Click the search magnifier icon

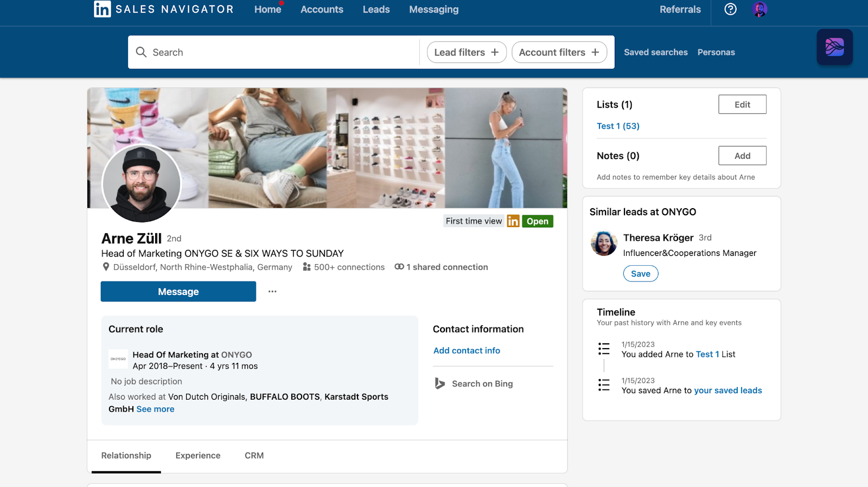tap(141, 52)
